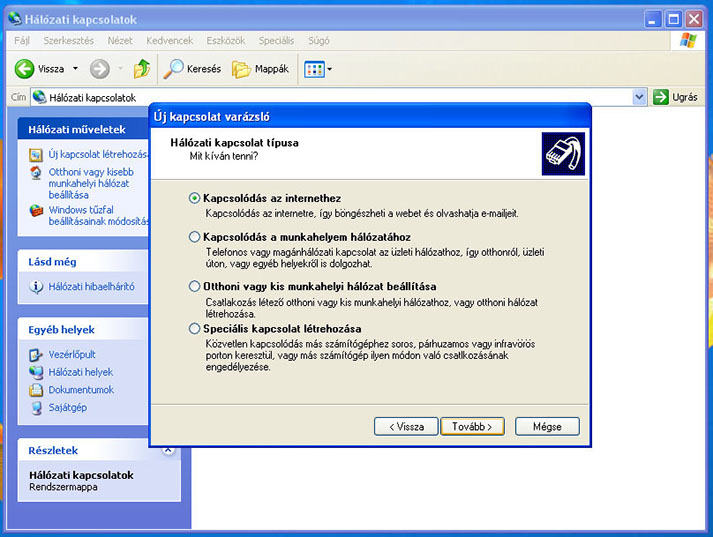Cancel the wizard with Mégse
Image resolution: width=713 pixels, height=537 pixels.
(x=547, y=427)
